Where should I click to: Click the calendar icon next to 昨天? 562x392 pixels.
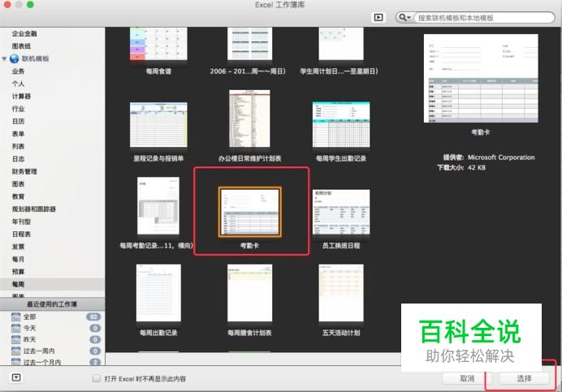15,340
